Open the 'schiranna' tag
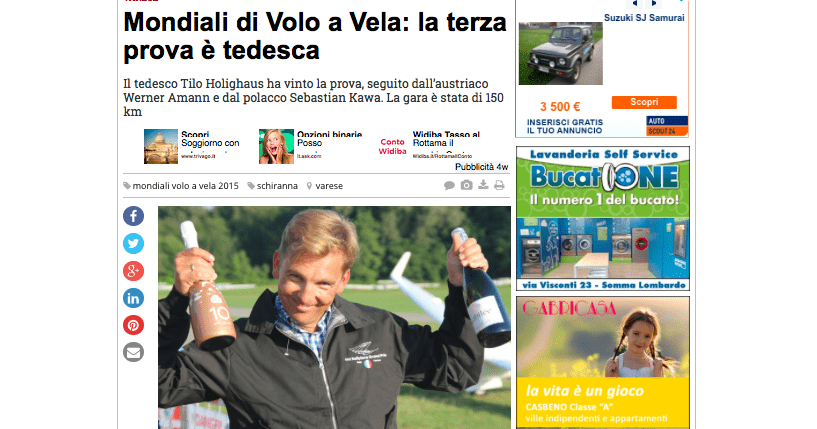The width and height of the screenshot is (817, 429). click(273, 186)
